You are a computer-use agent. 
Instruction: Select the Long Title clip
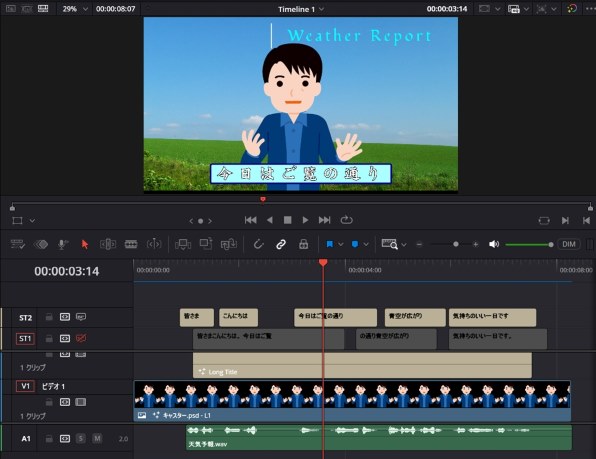362,365
